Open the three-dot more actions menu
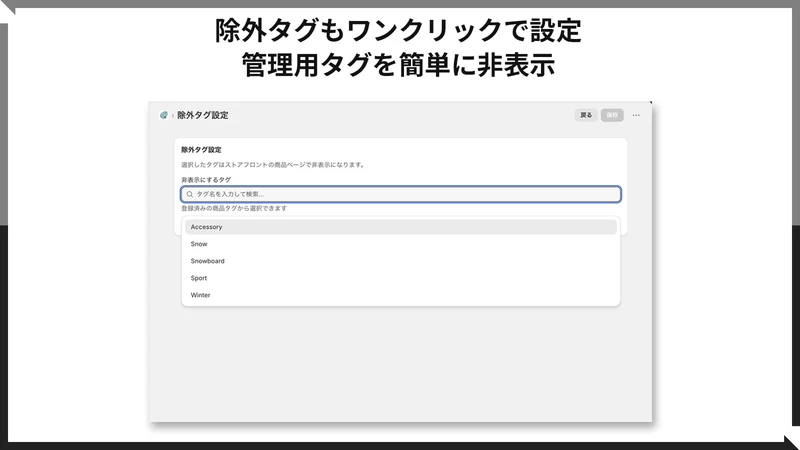 click(636, 115)
